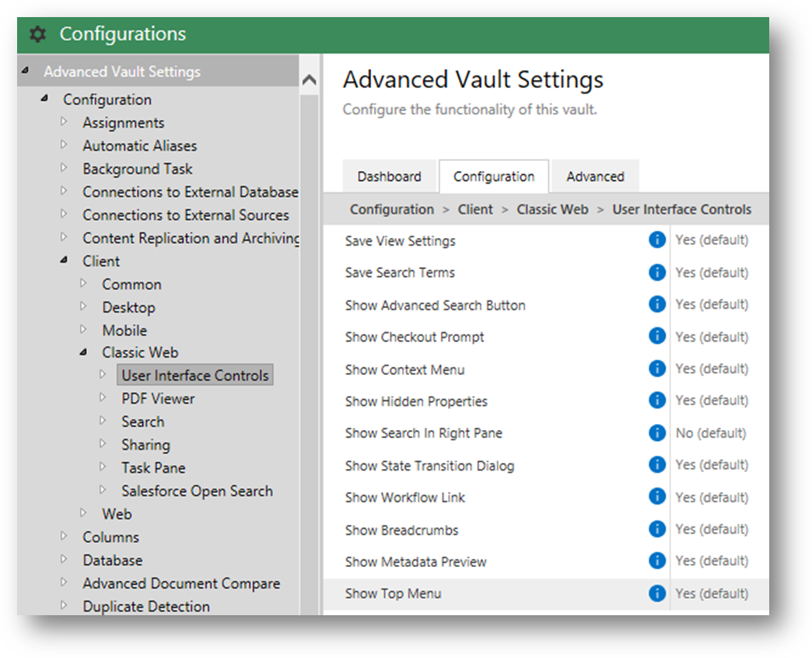Image resolution: width=812 pixels, height=658 pixels.
Task: Select the Show Breadcrumbs setting label
Action: click(401, 530)
